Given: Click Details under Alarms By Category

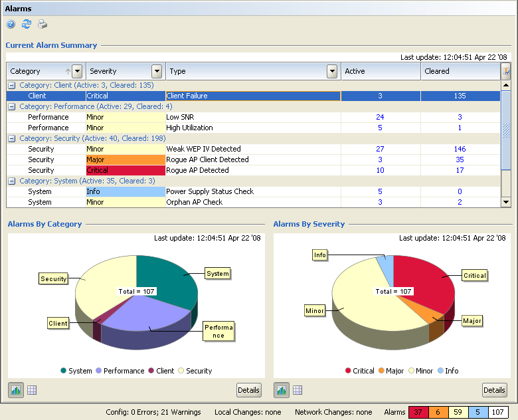Looking at the screenshot, I should (249, 390).
